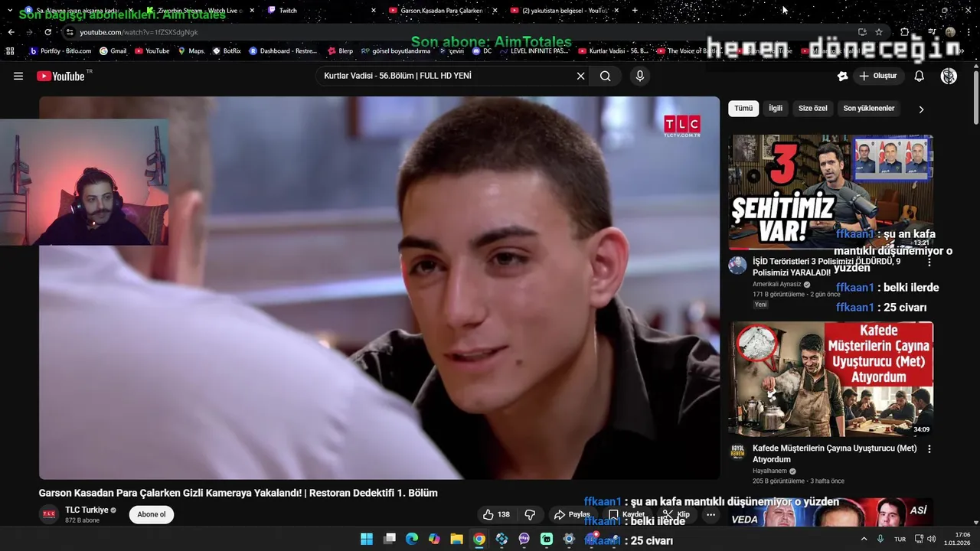This screenshot has width=980, height=551.
Task: Open options for the İŞİD Teröristleri video
Action: [x=929, y=262]
